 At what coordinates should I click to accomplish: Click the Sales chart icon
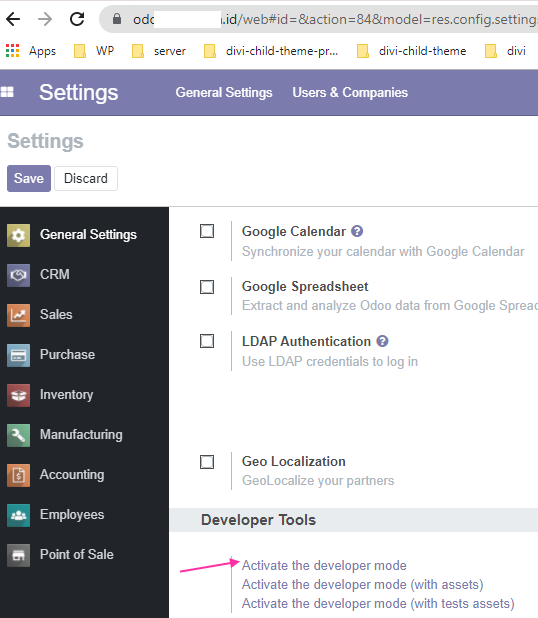click(x=18, y=315)
